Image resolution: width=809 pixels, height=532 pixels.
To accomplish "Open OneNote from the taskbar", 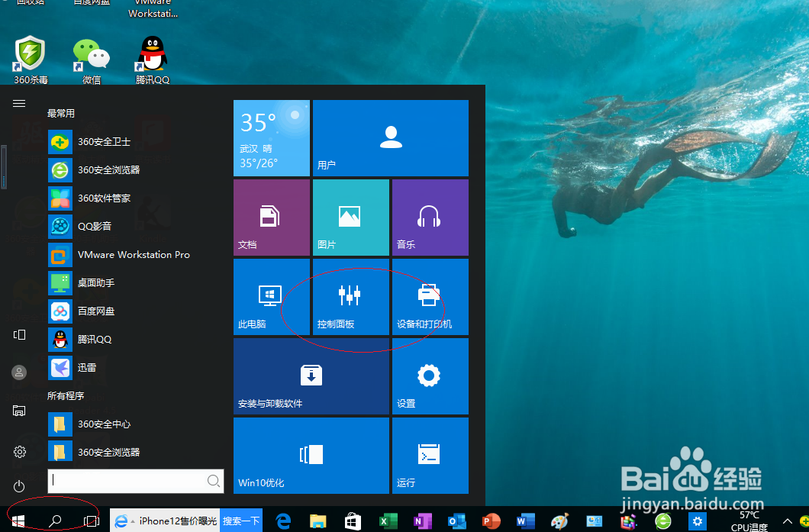I will 423,521.
